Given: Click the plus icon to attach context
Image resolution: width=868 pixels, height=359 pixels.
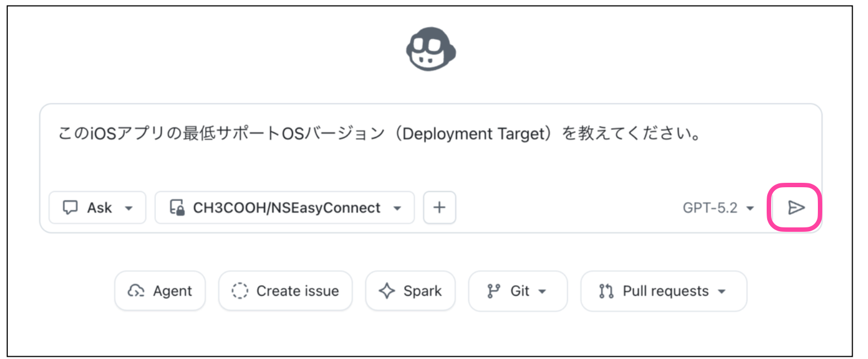Looking at the screenshot, I should [x=440, y=208].
